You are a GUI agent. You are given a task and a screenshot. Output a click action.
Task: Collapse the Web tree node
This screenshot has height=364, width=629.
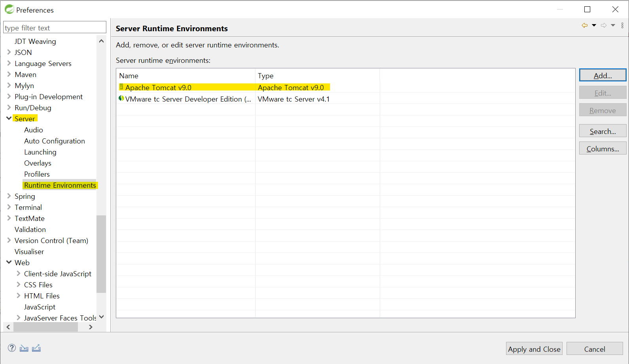click(9, 262)
